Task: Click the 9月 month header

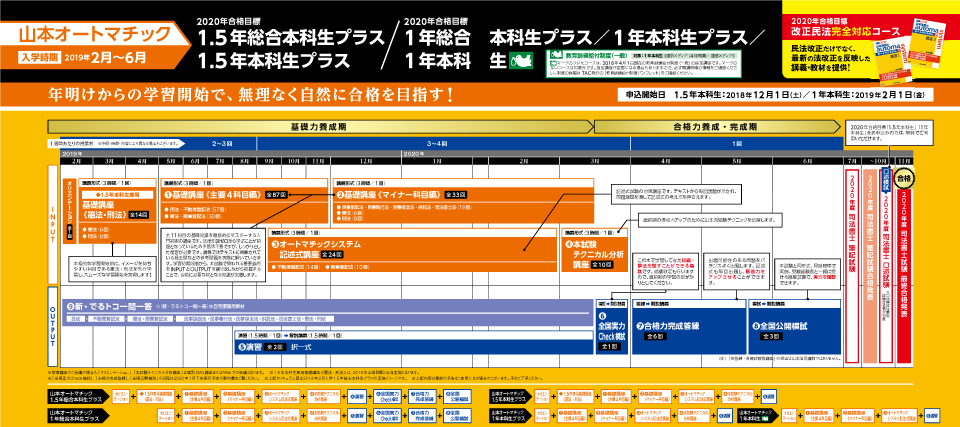Action: click(269, 159)
